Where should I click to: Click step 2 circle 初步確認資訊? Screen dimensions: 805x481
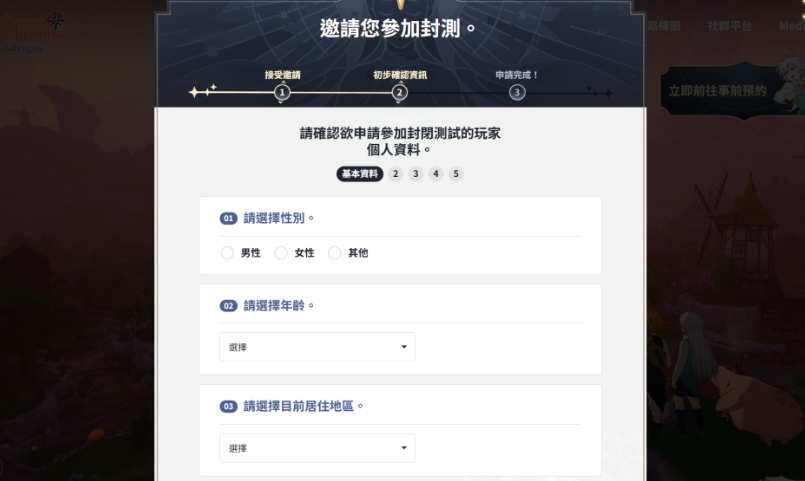pos(399,92)
